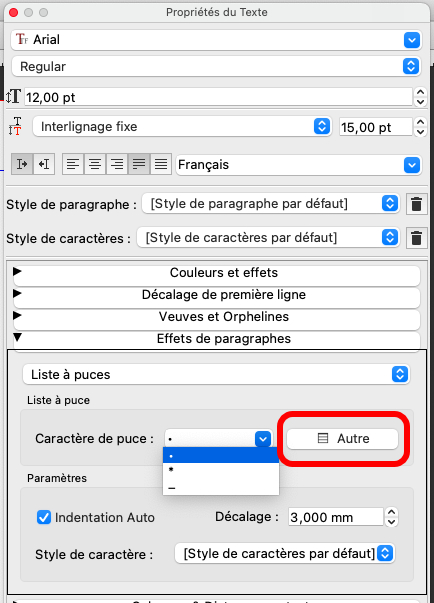Image resolution: width=434 pixels, height=603 pixels.
Task: Remove character style with trash icon
Action: (x=416, y=238)
